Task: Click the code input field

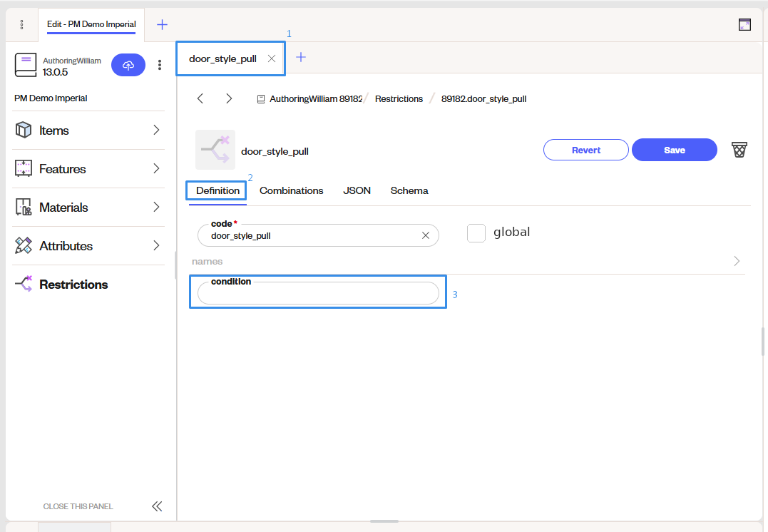Action: (x=318, y=235)
